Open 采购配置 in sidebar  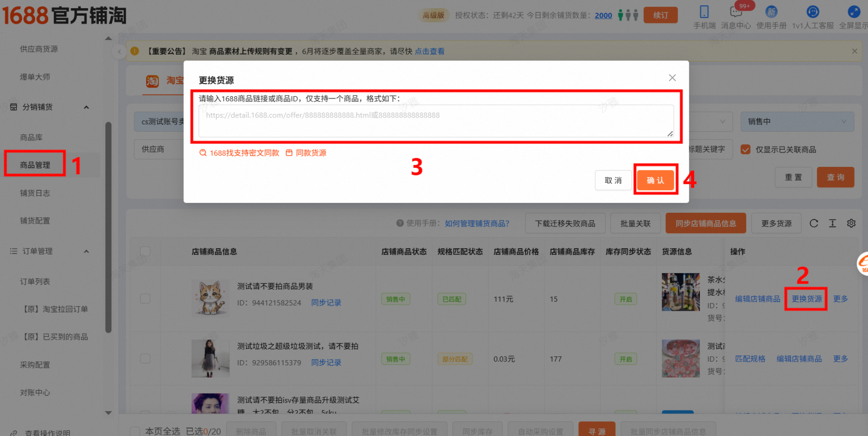pyautogui.click(x=35, y=365)
